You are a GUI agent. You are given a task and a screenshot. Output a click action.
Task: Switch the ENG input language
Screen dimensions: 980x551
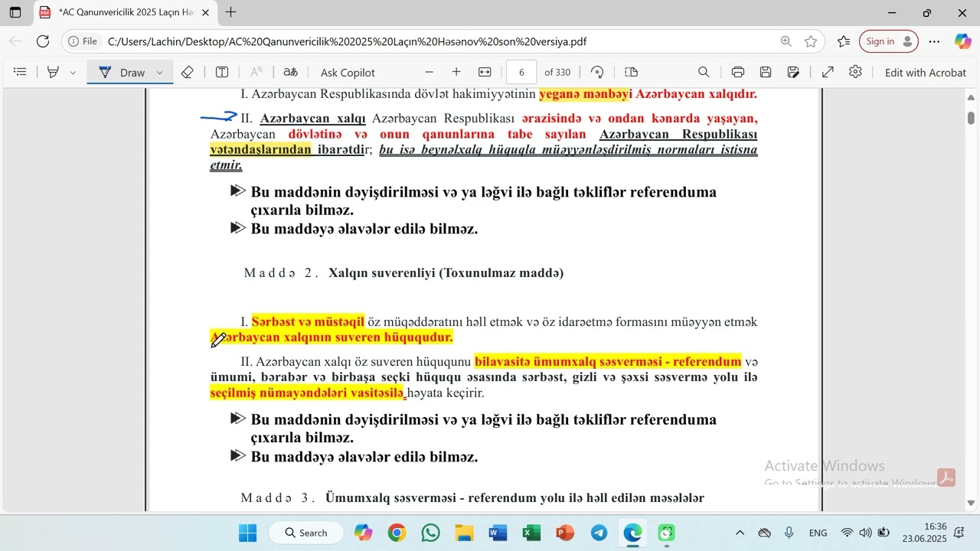[x=818, y=533]
